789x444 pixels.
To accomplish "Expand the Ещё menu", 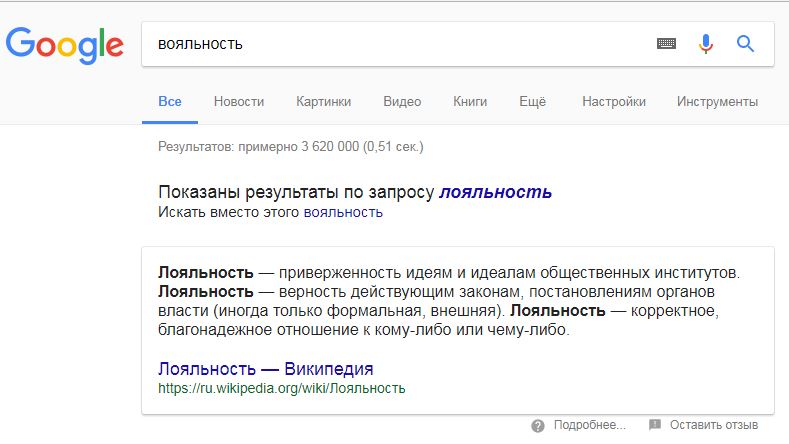I will pos(532,102).
